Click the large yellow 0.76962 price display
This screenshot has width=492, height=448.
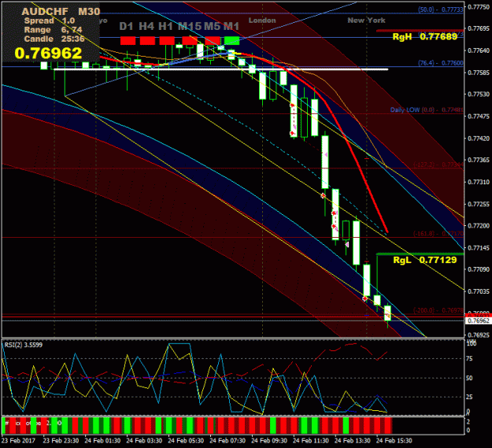[x=48, y=53]
